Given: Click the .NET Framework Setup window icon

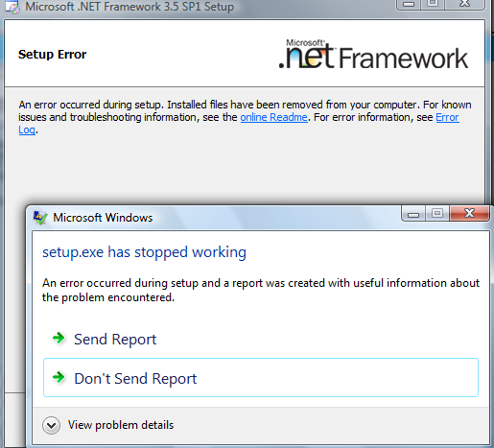Looking at the screenshot, I should coord(12,8).
